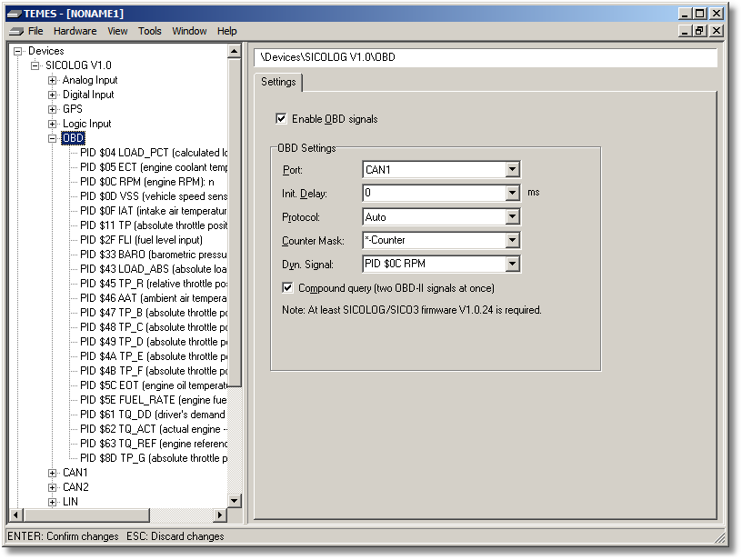Expand the CAN2 tree node

(x=52, y=487)
